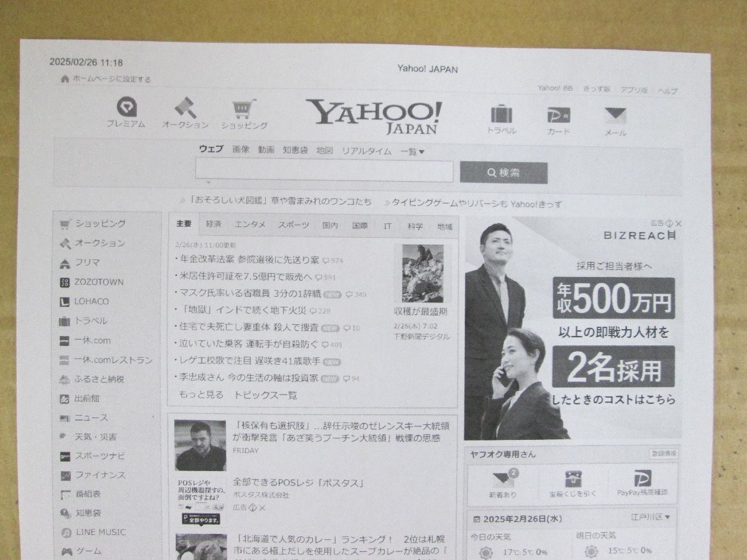Open headline マスク氏率いる省職員 3分の1辞職
Viewport: 747px width, 560px height.
[x=250, y=292]
